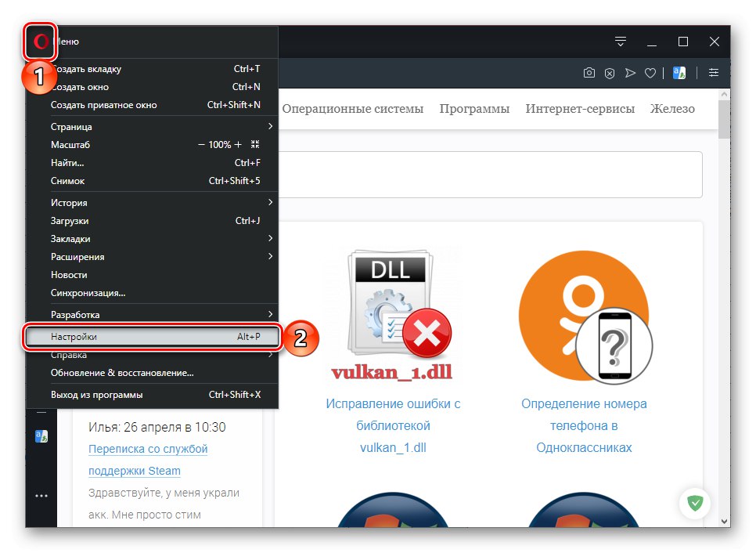The image size is (756, 553).
Task: Click the Odnoklassniki phone article thumbnail
Action: click(585, 316)
